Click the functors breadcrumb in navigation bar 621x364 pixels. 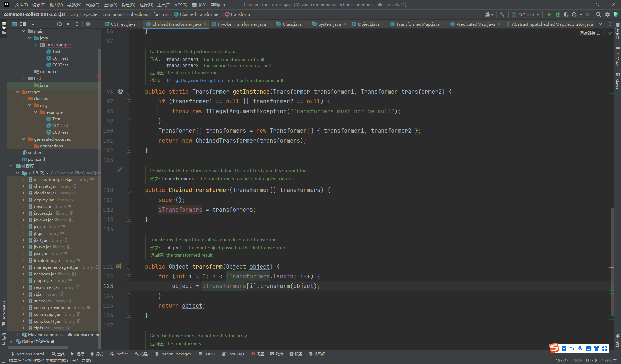coord(161,14)
